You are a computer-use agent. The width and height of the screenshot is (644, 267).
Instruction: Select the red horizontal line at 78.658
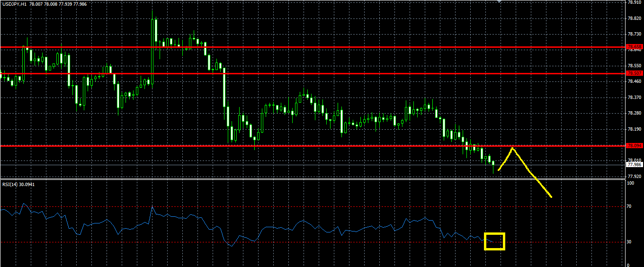click(x=313, y=47)
